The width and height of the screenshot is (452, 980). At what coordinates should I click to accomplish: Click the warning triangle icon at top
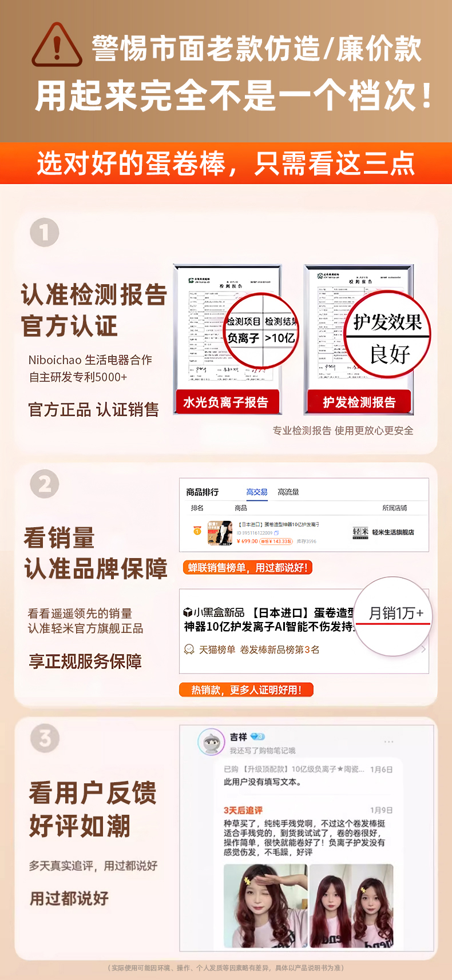[57, 46]
